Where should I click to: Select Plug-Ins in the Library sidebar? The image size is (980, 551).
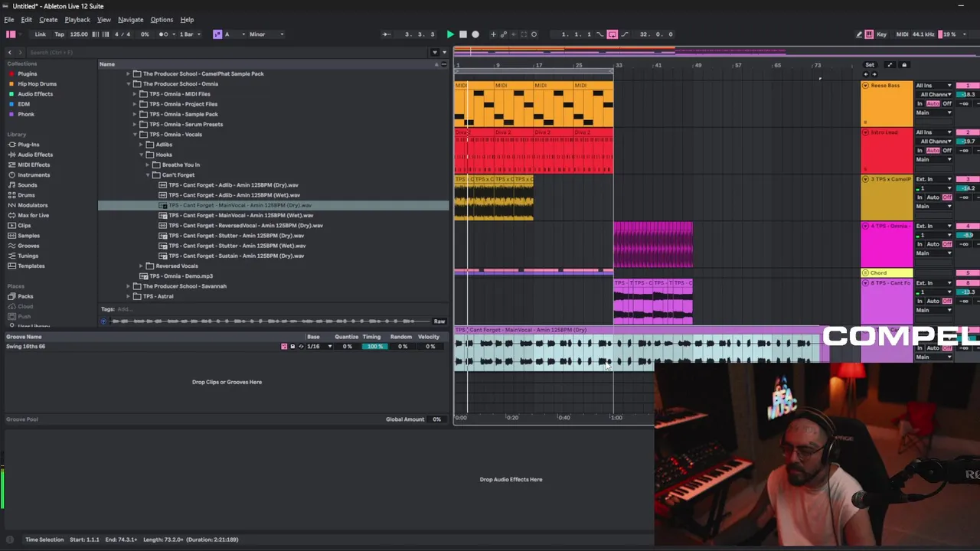tap(28, 145)
